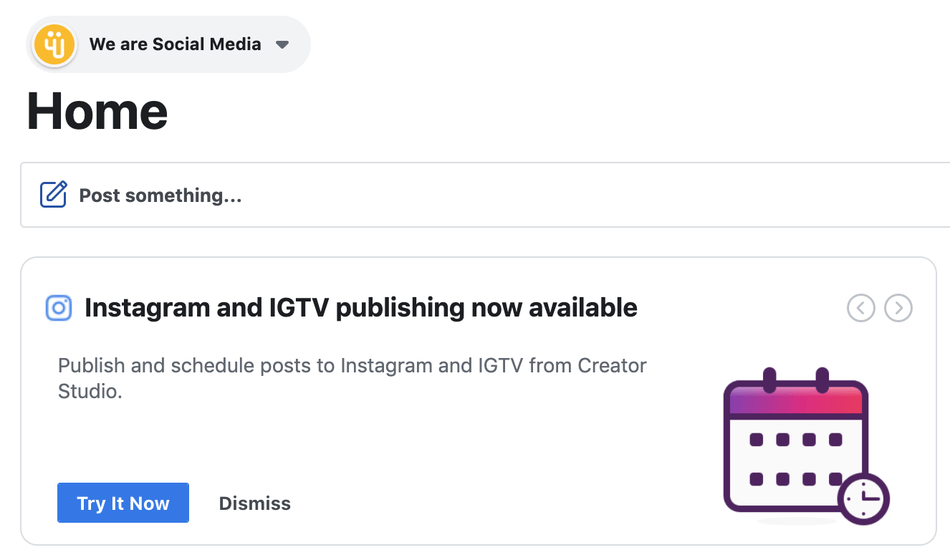Click the Instagram logo icon
The width and height of the screenshot is (950, 560).
[x=59, y=308]
